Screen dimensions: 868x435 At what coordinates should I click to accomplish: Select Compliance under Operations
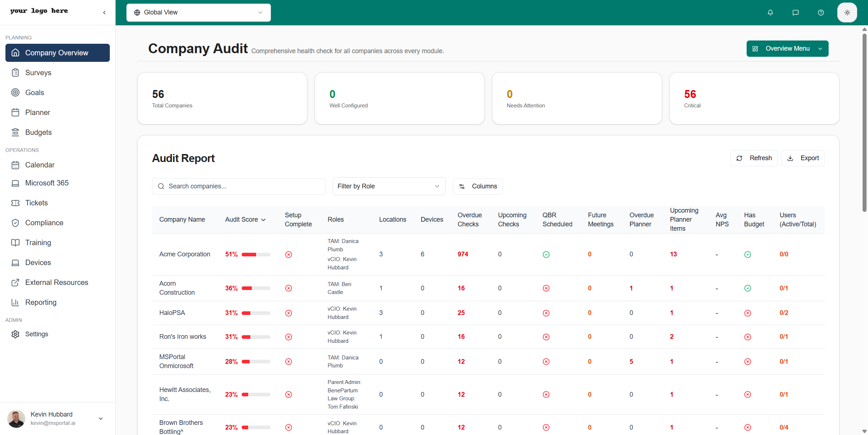point(44,222)
